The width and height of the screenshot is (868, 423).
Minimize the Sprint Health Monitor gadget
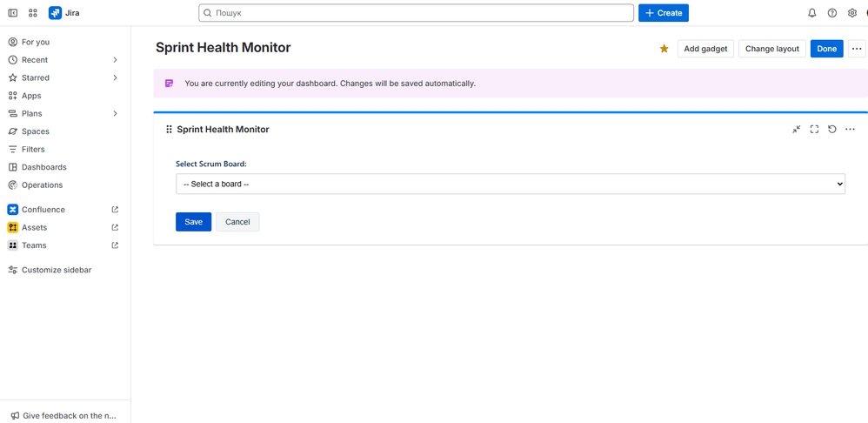796,129
